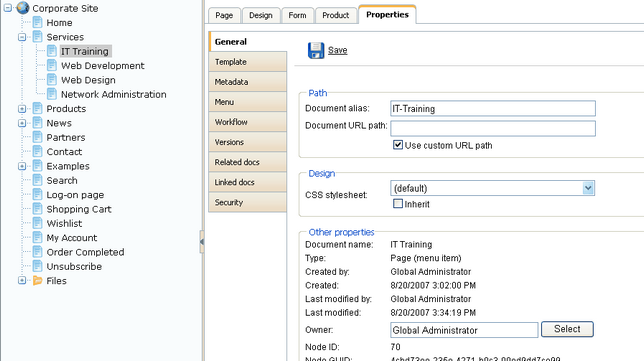Collapse the tree panel with splitter arrow
This screenshot has width=644, height=361.
202,242
